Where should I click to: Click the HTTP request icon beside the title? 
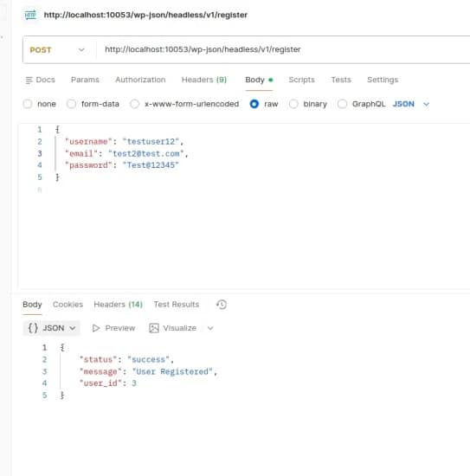pos(30,15)
